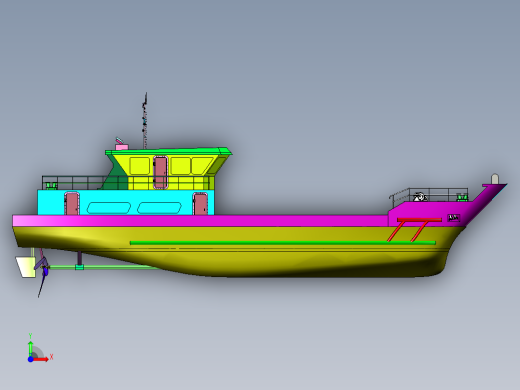Click the red X axis arrow of triad
Image resolution: width=520 pixels, height=390 pixels.
point(41,359)
